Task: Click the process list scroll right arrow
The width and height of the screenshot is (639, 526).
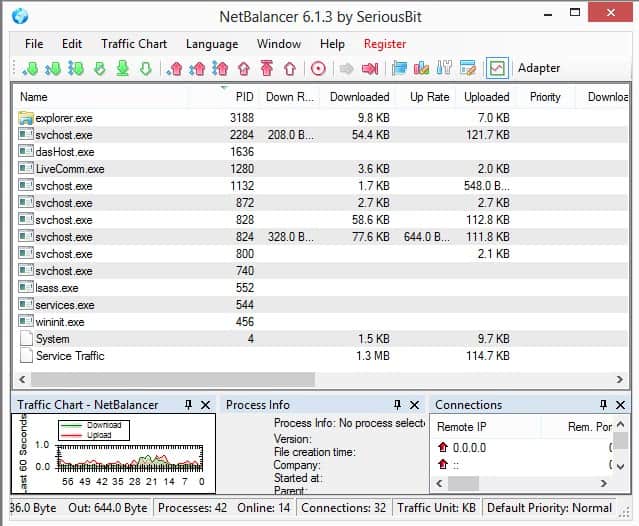Action: pyautogui.click(x=619, y=379)
